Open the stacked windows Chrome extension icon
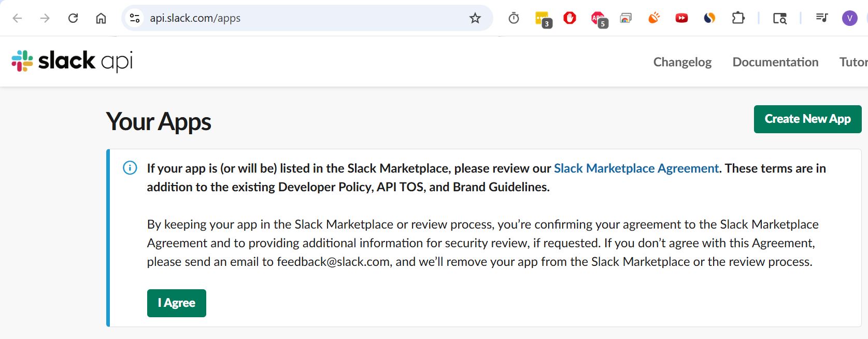Viewport: 868px width, 339px height. tap(626, 19)
